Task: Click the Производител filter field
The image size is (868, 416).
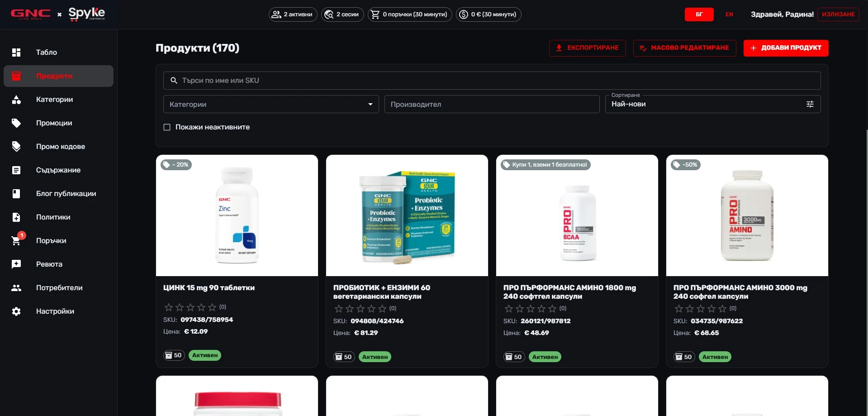Action: tap(492, 104)
